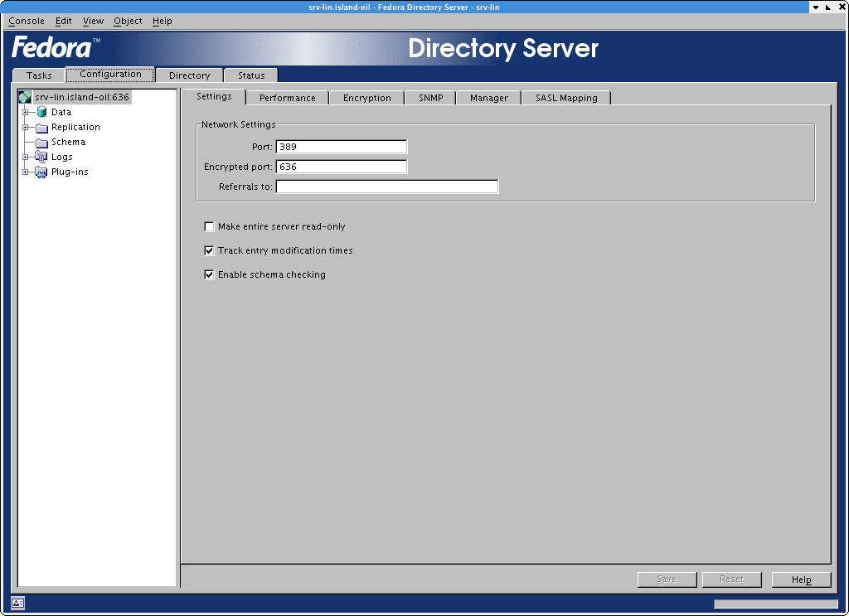Click the server icon beside srv-lin.island-oil:636

click(x=25, y=97)
